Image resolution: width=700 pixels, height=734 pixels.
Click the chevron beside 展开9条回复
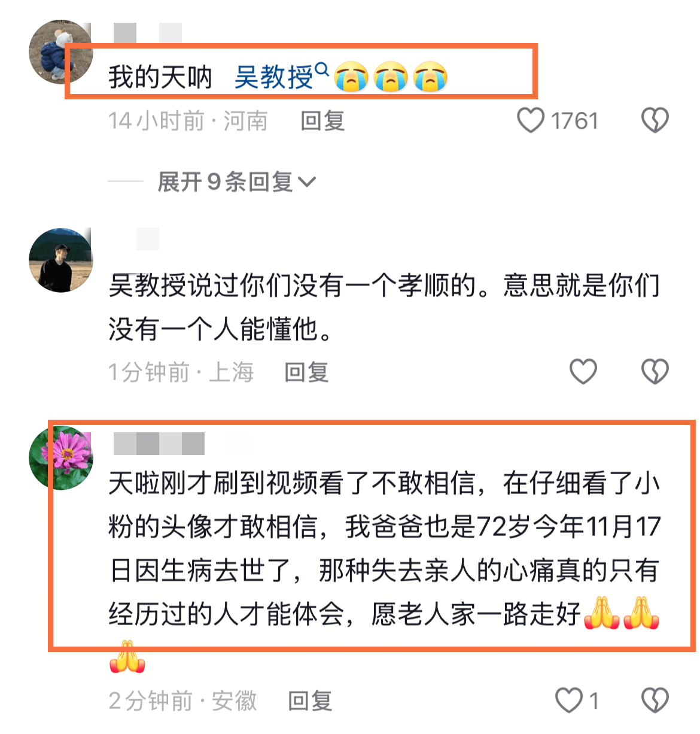306,182
